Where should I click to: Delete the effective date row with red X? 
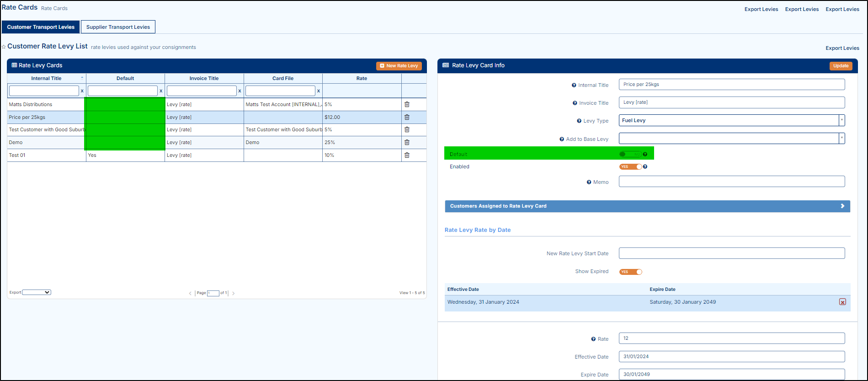coord(842,302)
